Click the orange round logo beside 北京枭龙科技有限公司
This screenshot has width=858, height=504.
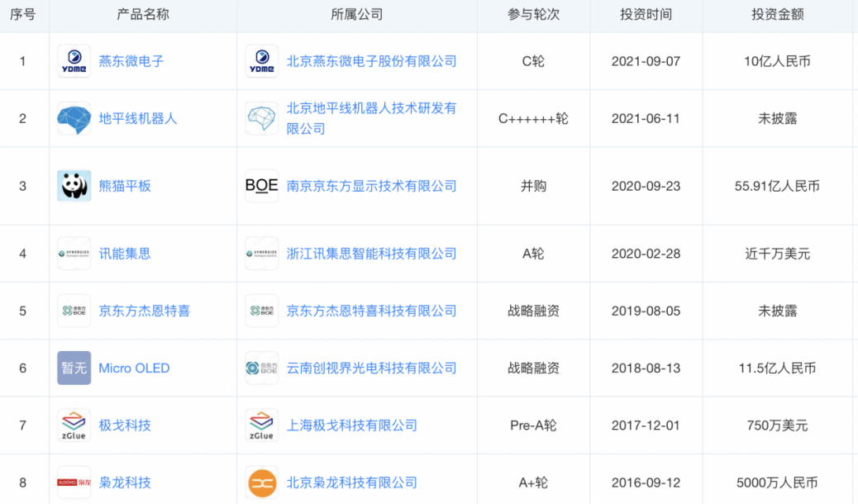click(261, 483)
